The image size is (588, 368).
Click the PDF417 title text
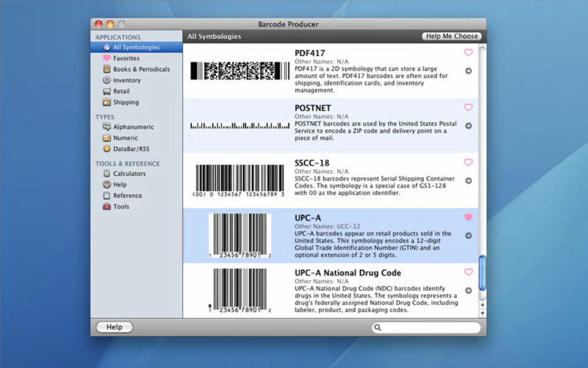pos(310,53)
